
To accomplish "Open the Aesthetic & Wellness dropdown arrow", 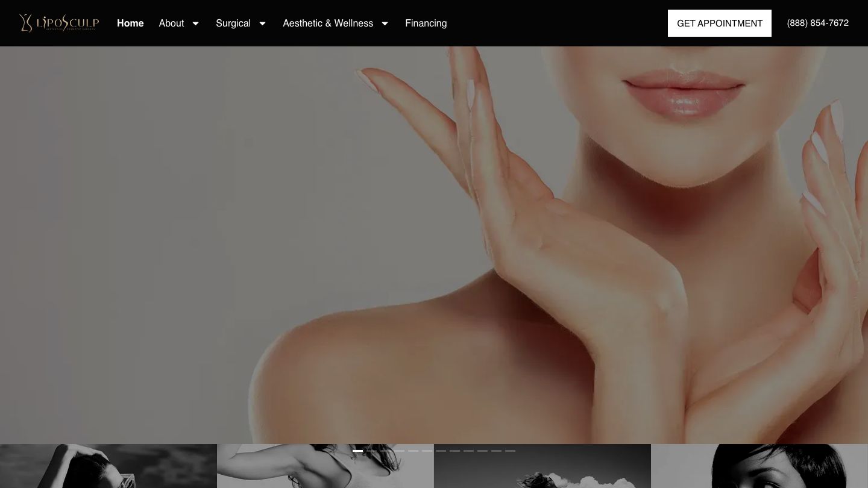I will (385, 23).
